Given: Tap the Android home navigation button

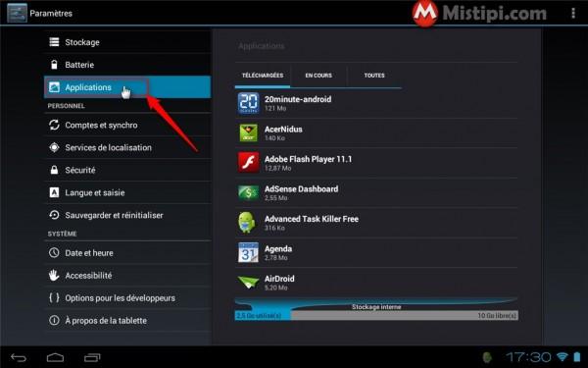Looking at the screenshot, I should pos(55,357).
